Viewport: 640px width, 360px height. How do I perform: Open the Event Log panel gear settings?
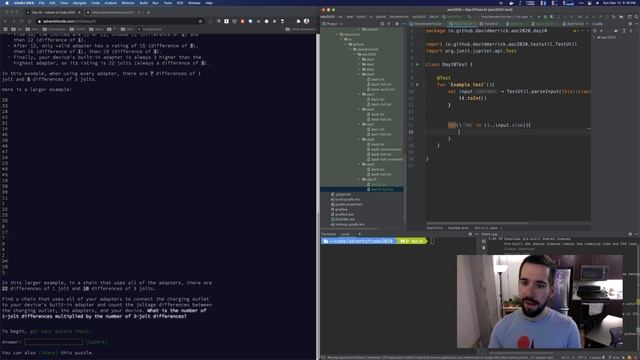click(630, 234)
